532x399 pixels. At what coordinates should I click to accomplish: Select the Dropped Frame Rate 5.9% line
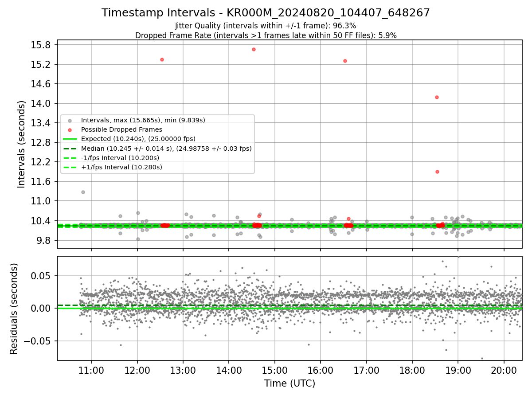click(266, 35)
